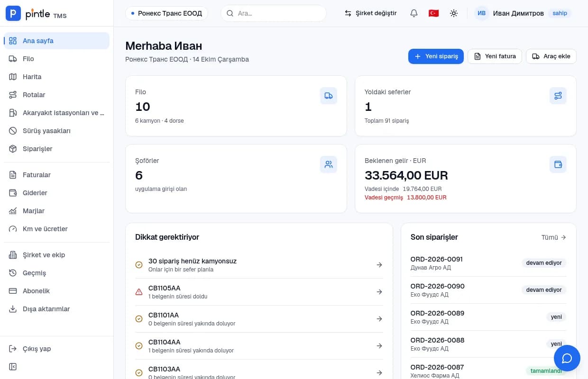Open arrow for CB1101AA row

click(x=379, y=319)
